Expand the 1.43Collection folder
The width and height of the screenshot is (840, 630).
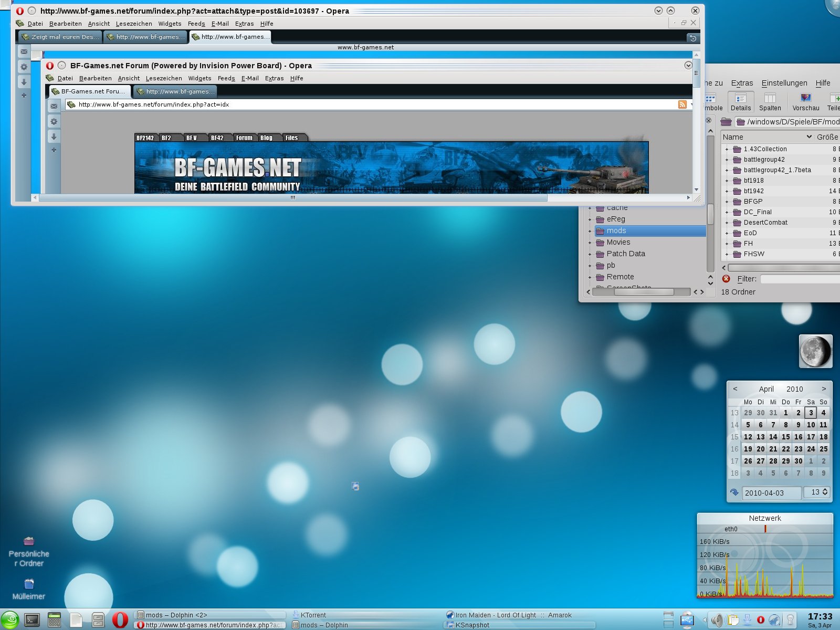(x=727, y=149)
